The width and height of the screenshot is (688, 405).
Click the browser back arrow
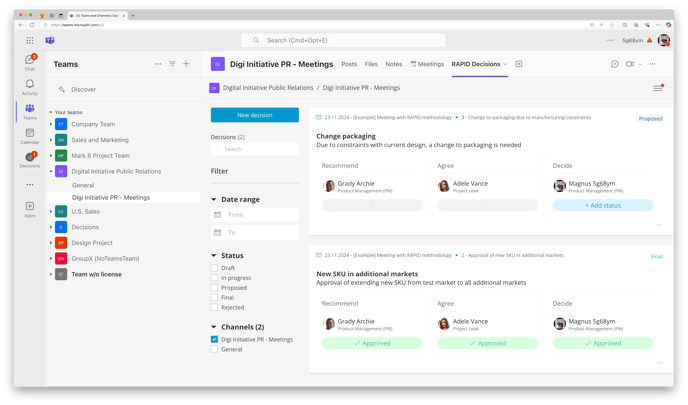tap(21, 25)
